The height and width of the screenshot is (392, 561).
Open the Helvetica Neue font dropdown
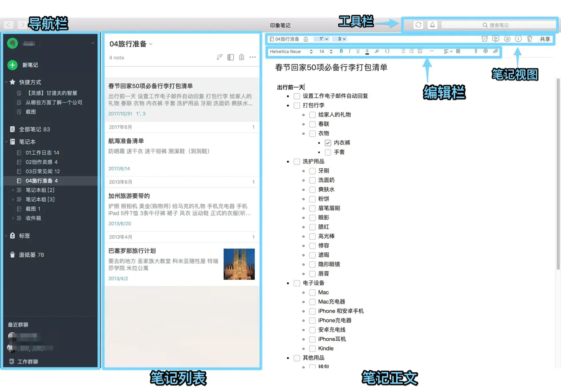291,51
